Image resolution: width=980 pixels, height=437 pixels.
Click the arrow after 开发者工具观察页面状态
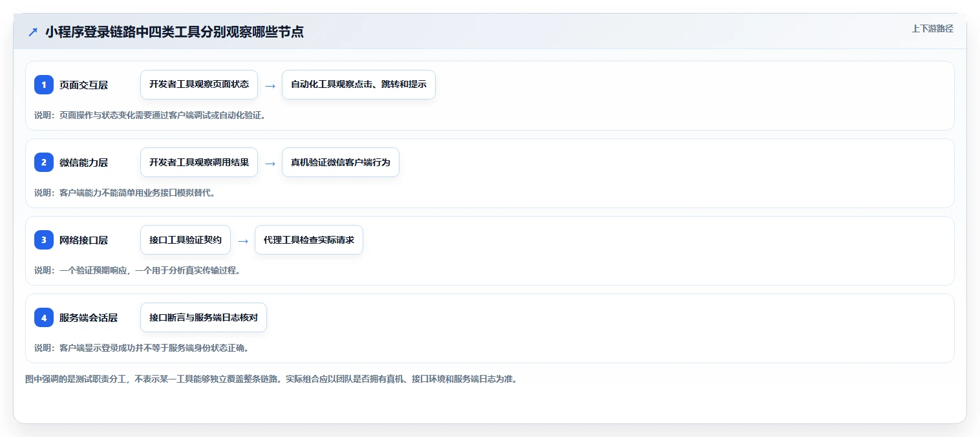(270, 85)
